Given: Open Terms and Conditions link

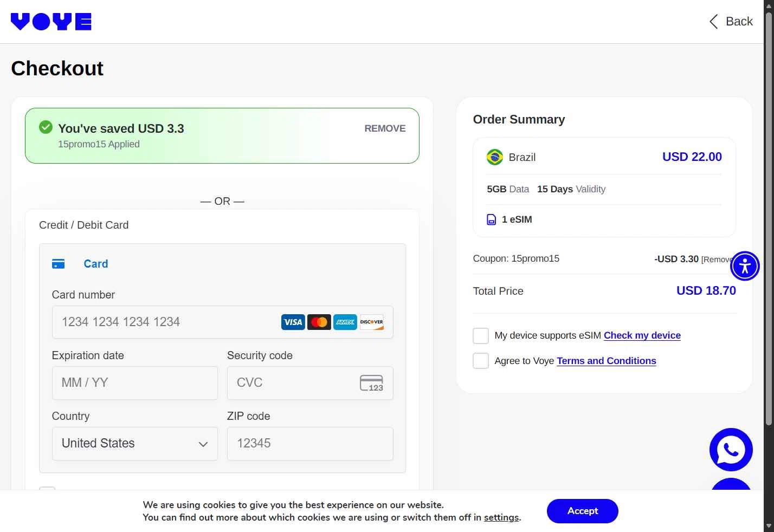Looking at the screenshot, I should click(x=607, y=361).
